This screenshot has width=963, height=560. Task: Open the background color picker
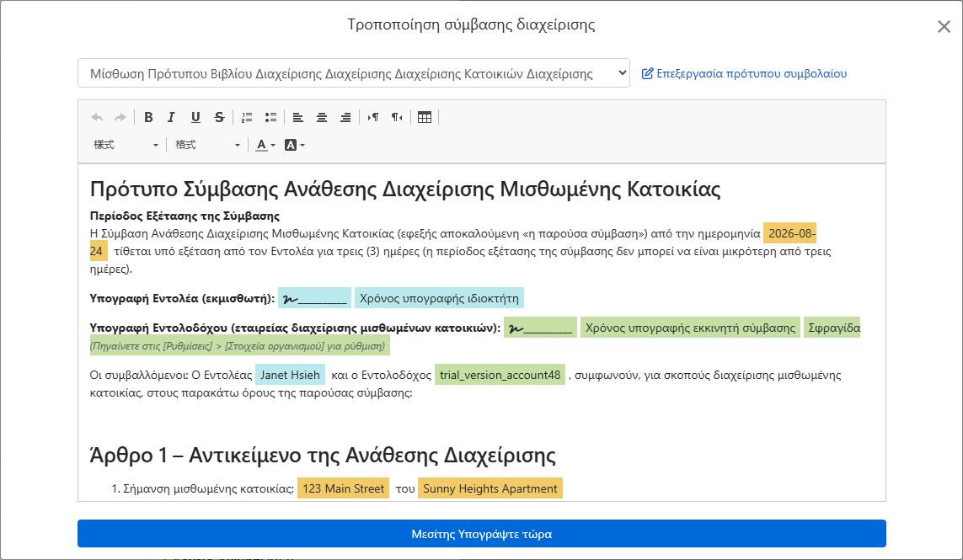[295, 145]
